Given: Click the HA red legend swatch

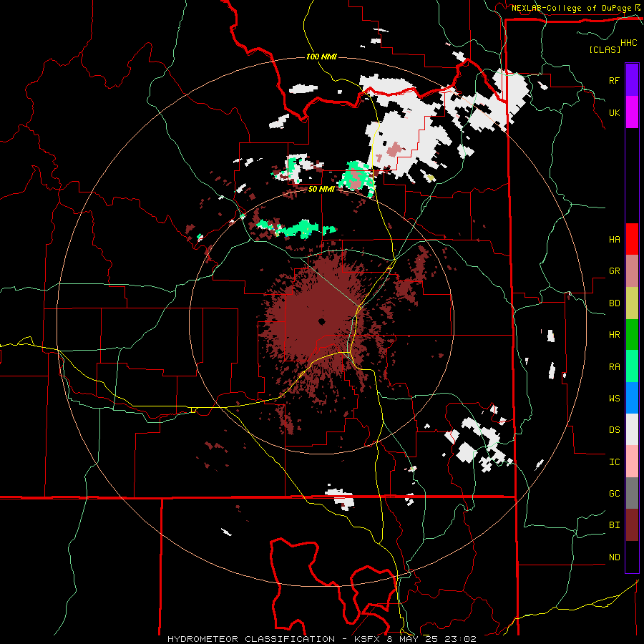Looking at the screenshot, I should click(x=632, y=239).
